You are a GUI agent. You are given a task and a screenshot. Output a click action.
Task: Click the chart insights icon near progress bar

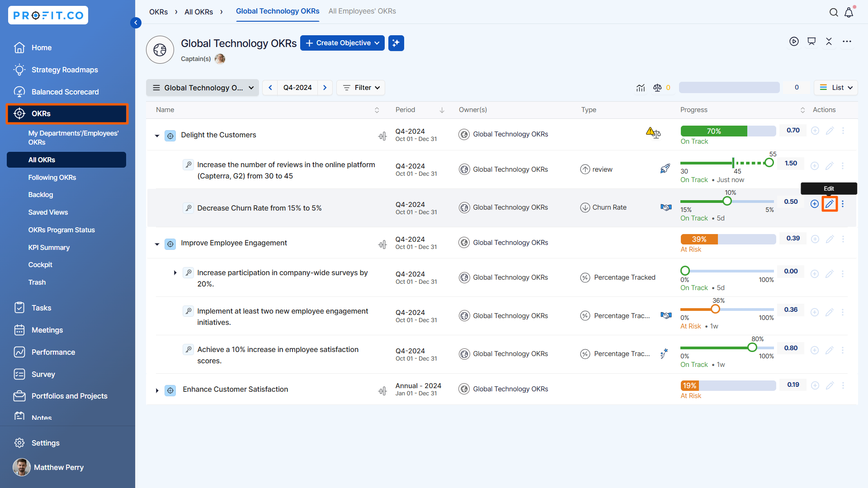(x=641, y=88)
